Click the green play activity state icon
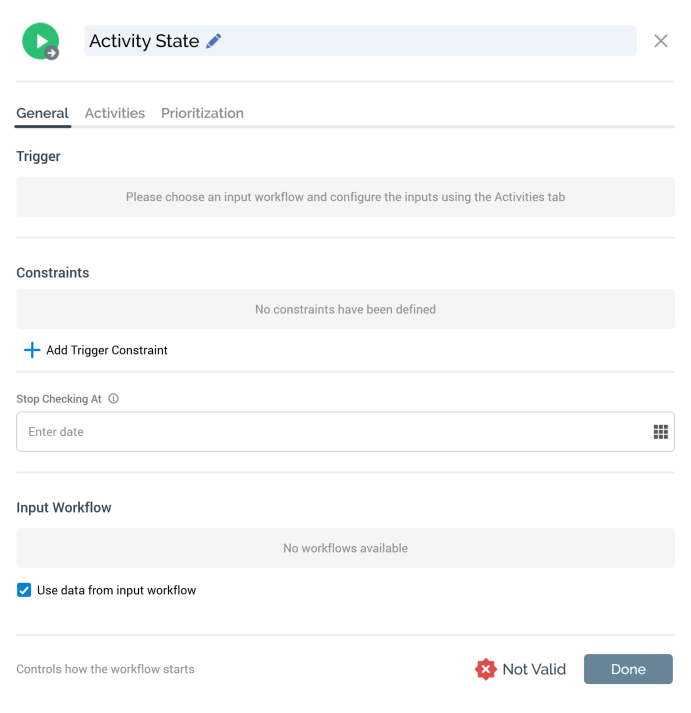Viewport: 691px width, 713px height. coord(39,40)
